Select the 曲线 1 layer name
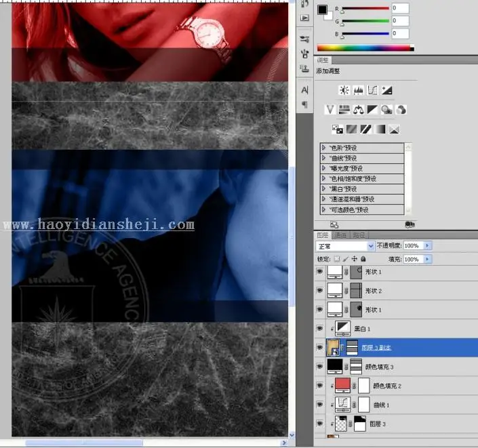The height and width of the screenshot is (448, 478). [381, 405]
